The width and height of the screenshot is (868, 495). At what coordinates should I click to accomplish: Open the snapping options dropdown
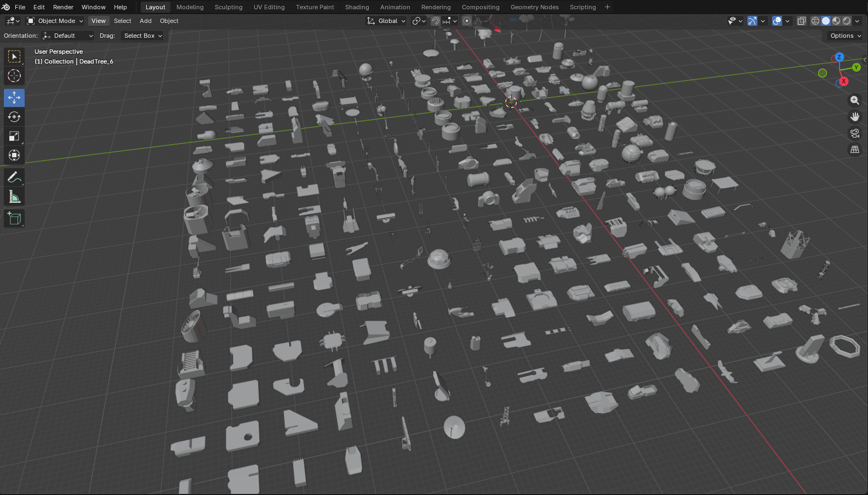coord(450,21)
